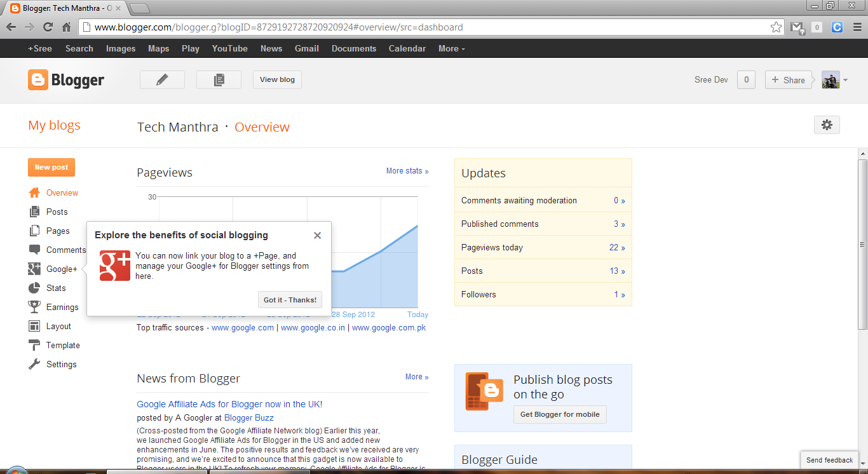Open Published comments count 3 link
Image resolution: width=868 pixels, height=474 pixels.
[x=620, y=224]
